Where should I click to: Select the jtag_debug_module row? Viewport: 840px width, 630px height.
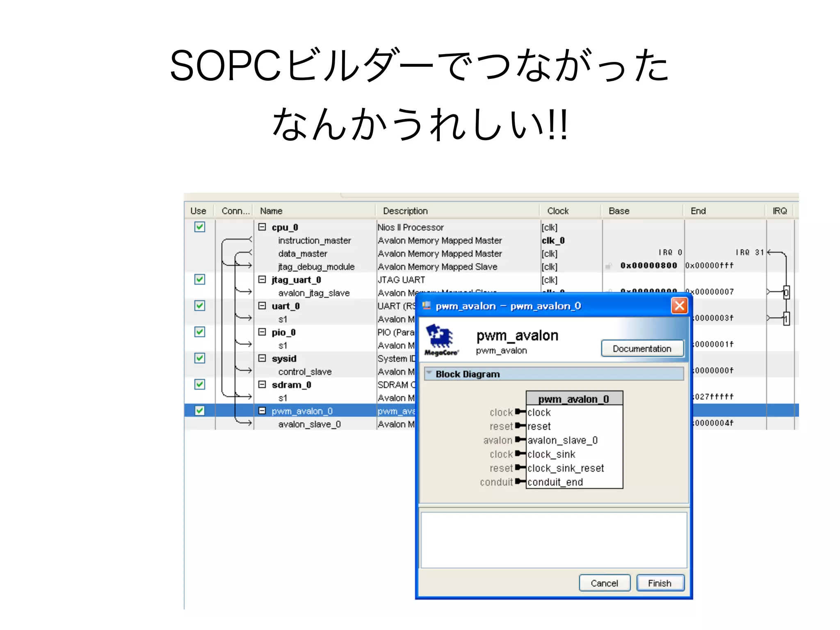coord(316,267)
